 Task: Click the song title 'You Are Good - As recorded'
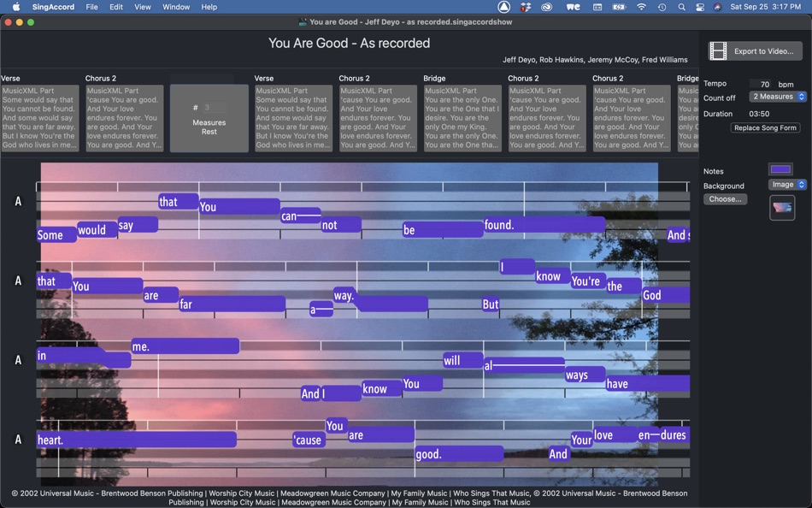click(x=349, y=43)
